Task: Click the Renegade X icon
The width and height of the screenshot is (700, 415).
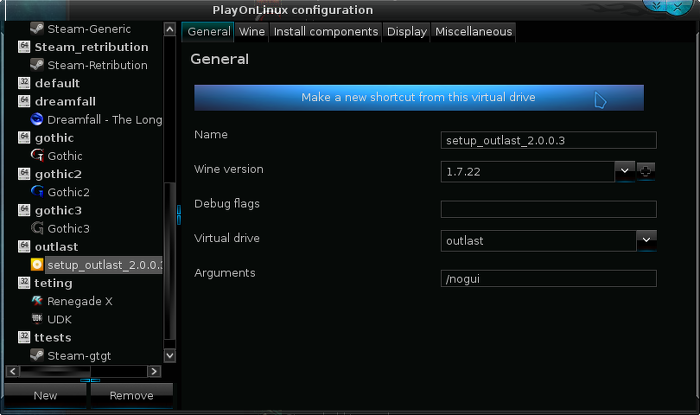Action: pos(37,301)
